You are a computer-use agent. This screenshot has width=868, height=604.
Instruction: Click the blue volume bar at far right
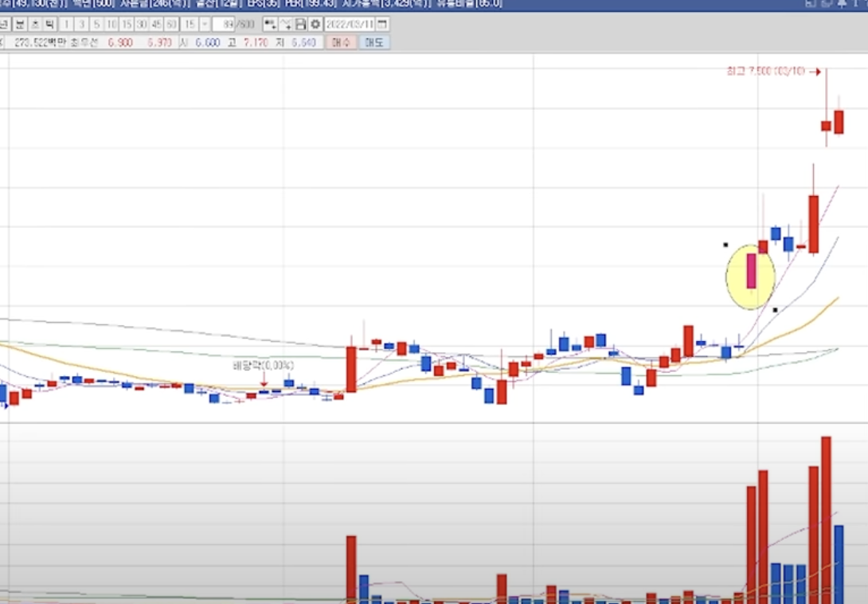point(839,564)
